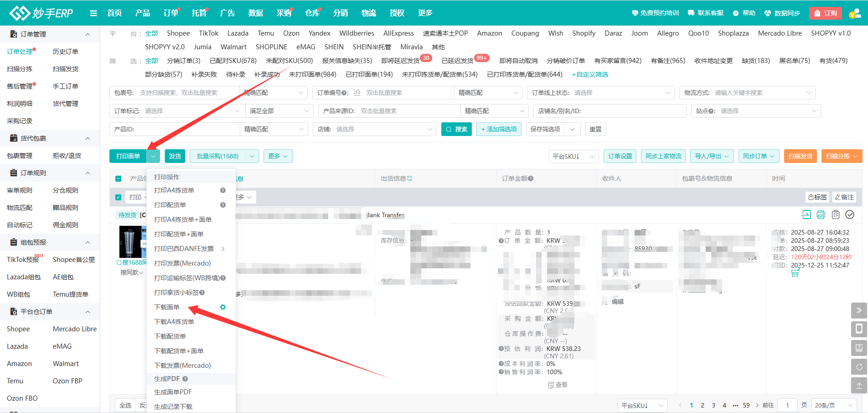This screenshot has width=868, height=413.
Task: Click the refresh floating button
Action: pos(859,366)
